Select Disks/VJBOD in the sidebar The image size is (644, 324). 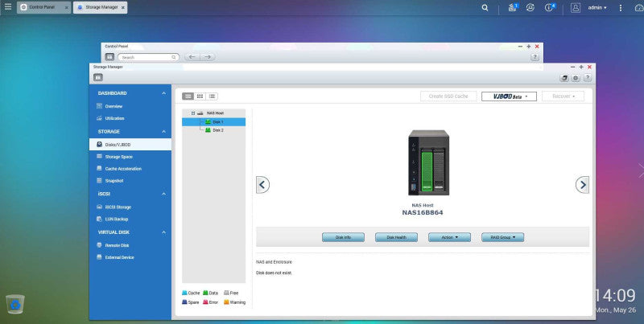coord(130,145)
